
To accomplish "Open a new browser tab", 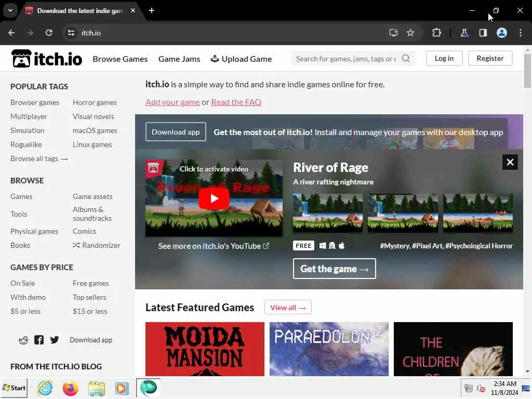I will (x=152, y=10).
